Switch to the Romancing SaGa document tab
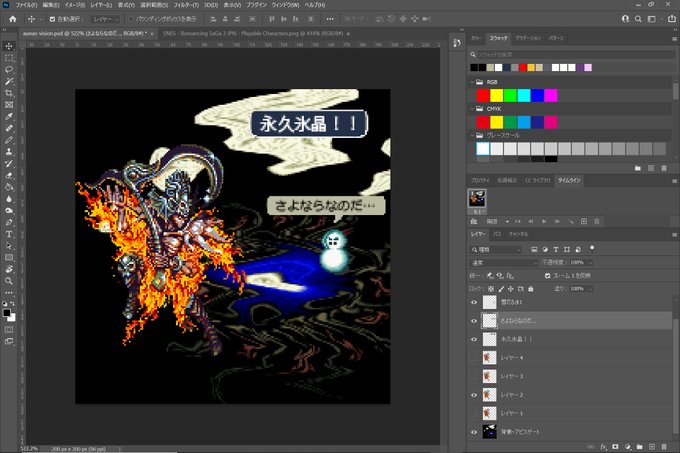This screenshot has height=453, width=680. click(252, 33)
